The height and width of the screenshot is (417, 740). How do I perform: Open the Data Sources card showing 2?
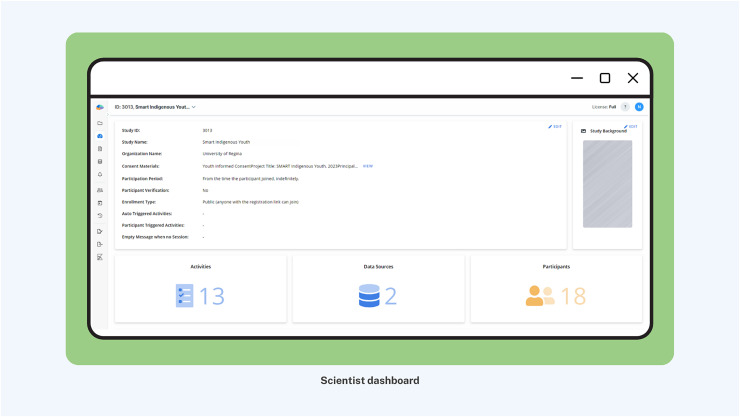(378, 289)
